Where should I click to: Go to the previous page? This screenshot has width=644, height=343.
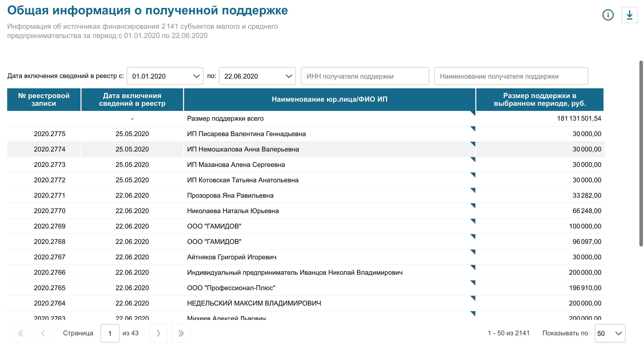[43, 333]
